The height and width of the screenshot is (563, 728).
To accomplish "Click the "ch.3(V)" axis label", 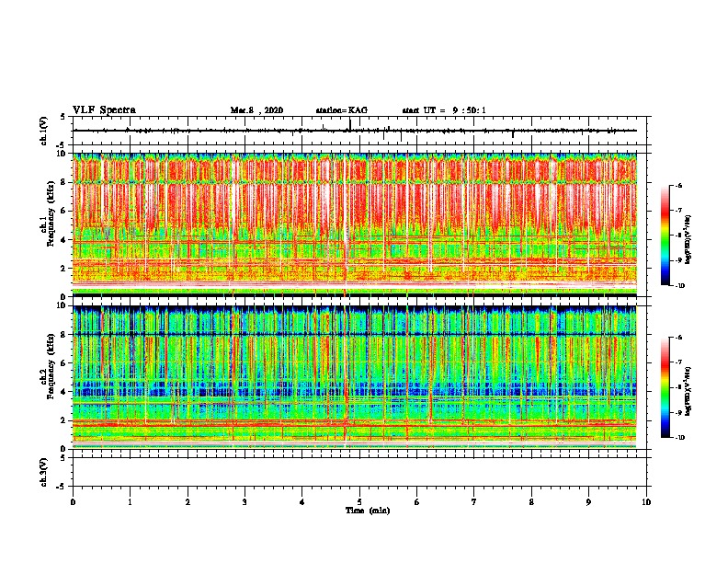I will pyautogui.click(x=43, y=472).
